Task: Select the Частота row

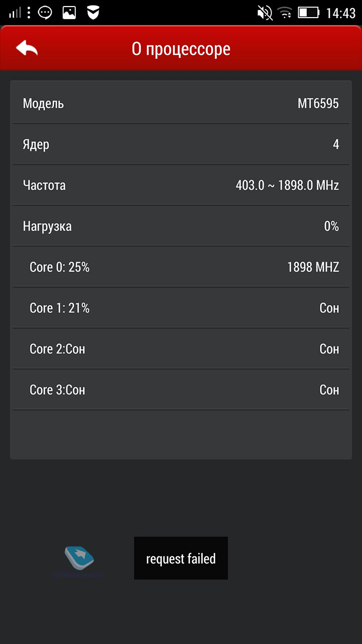Action: [x=181, y=185]
